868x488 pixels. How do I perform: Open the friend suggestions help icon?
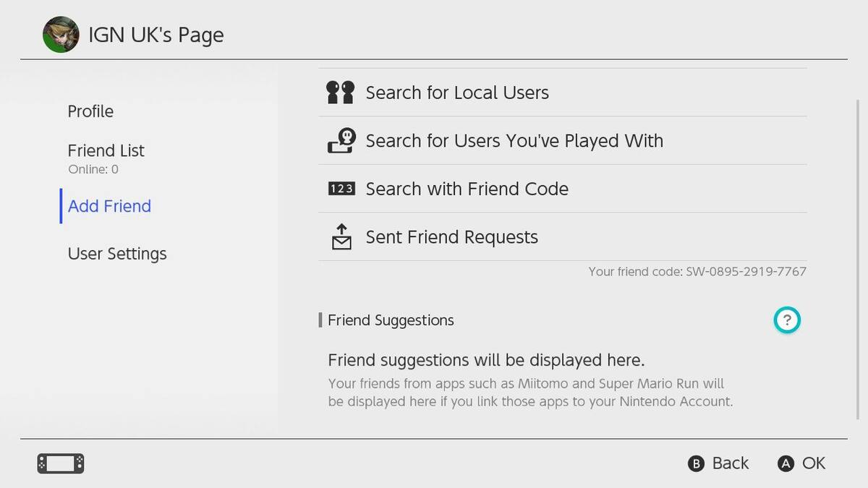tap(787, 320)
